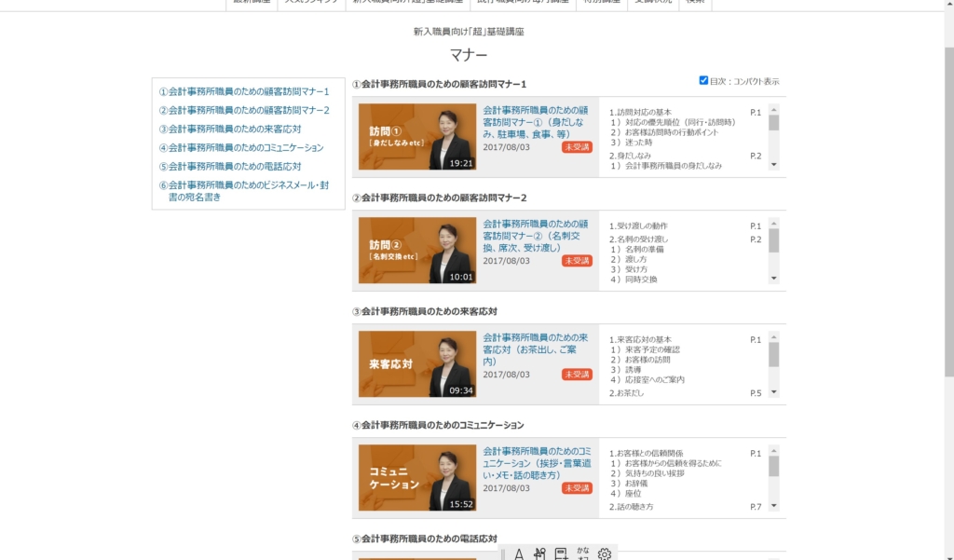Click section heading ⑤会計事務所職員のための電話応対
Screen dimensions: 954x560
425,539
